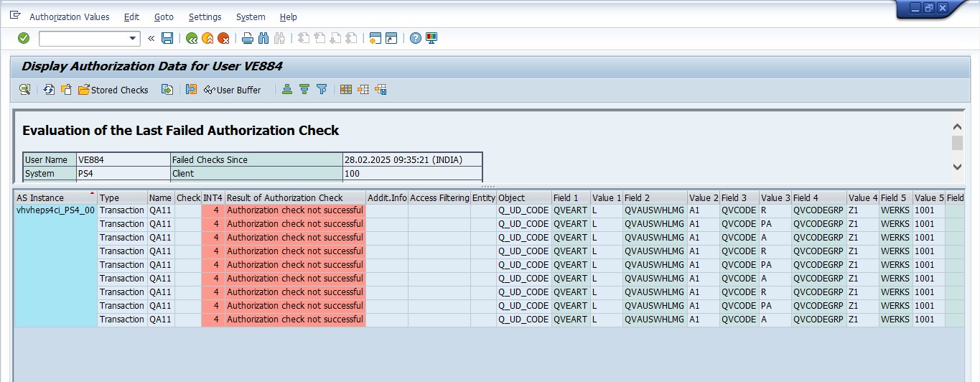Click the Set Filter funnel icon
The width and height of the screenshot is (980, 382).
[322, 90]
